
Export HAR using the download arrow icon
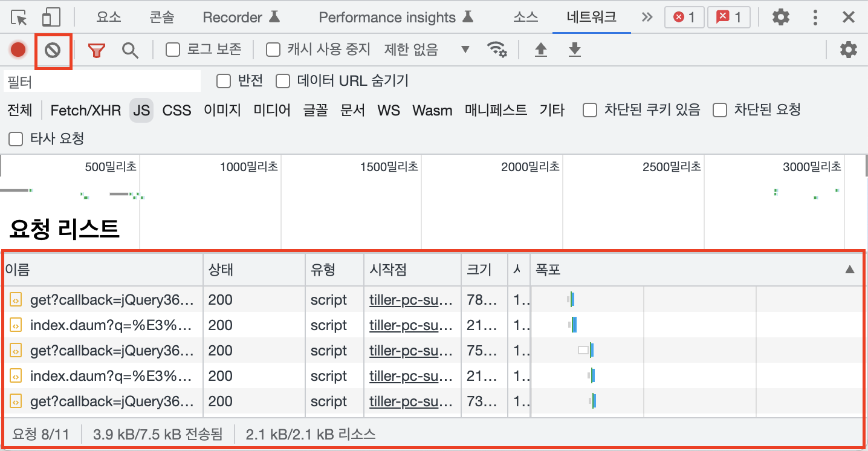coord(574,50)
